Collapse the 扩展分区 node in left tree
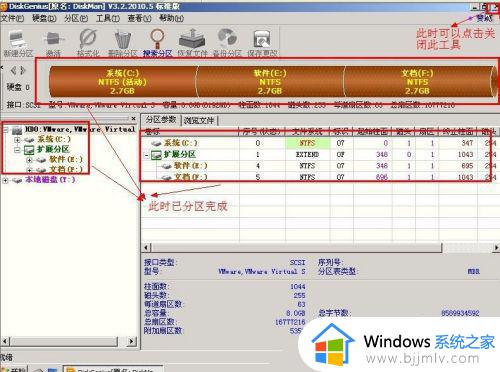The image size is (500, 372). pos(17,150)
